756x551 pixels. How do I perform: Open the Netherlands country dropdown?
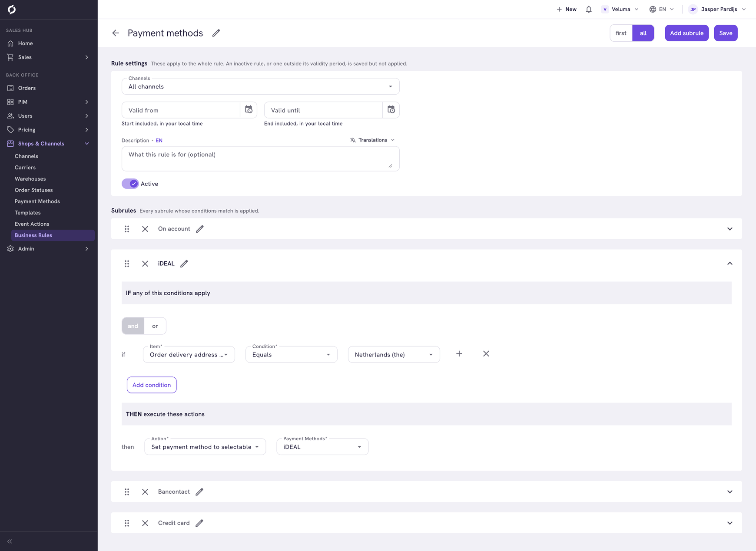[394, 354]
